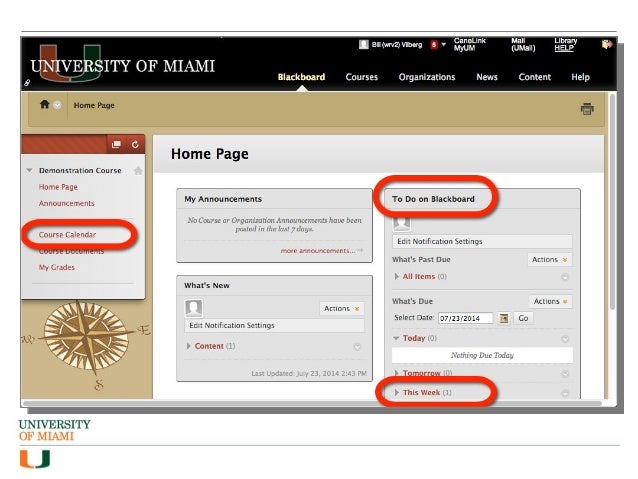Click the user avatar in the top bar

click(364, 44)
